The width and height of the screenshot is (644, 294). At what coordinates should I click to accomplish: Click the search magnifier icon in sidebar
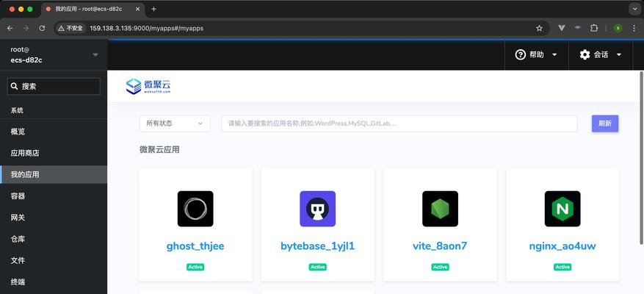click(15, 86)
